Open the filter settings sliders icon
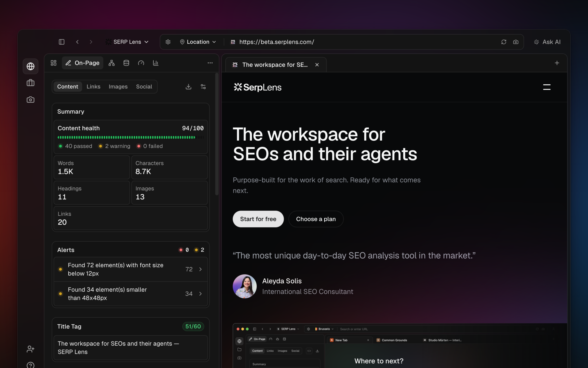588x368 pixels. pyautogui.click(x=203, y=87)
